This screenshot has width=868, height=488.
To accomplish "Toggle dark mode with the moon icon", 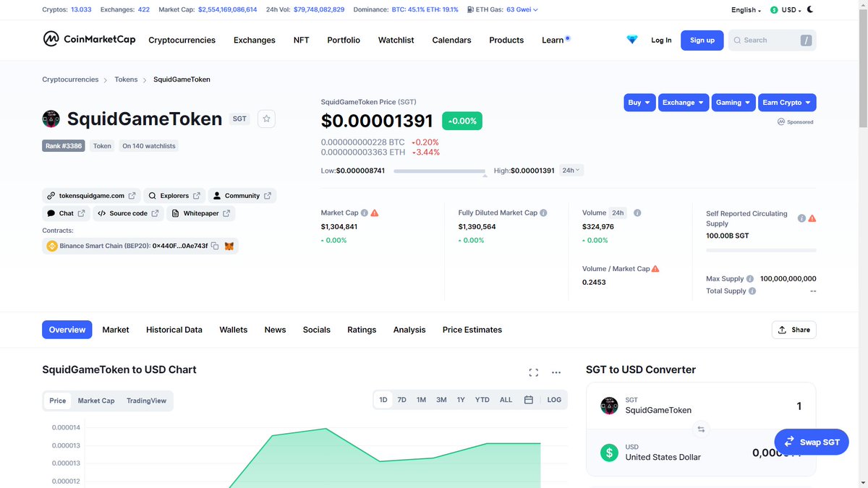I will coord(810,9).
